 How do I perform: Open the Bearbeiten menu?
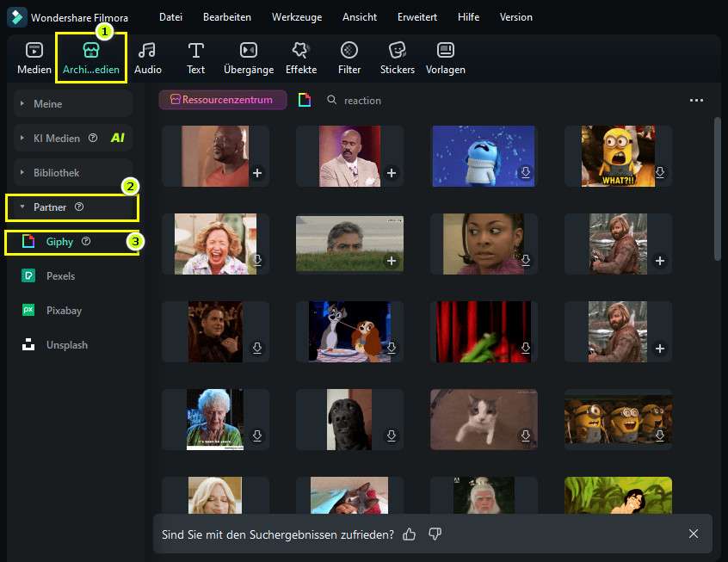[x=227, y=17]
